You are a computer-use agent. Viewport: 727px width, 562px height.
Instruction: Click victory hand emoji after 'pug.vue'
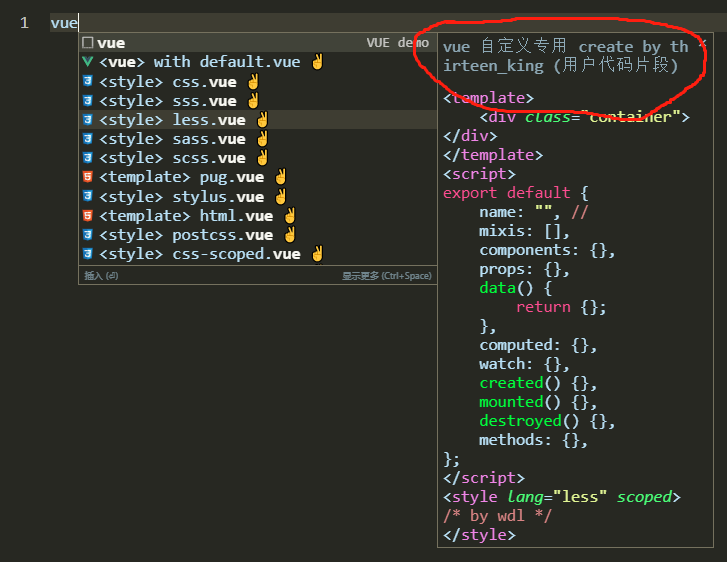click(x=281, y=177)
